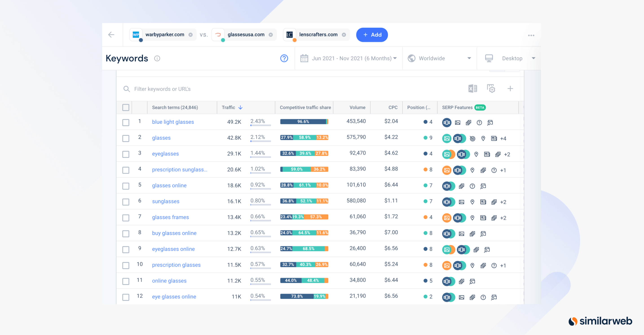Click the info icon next to Keywords
The width and height of the screenshot is (644, 335).
[157, 58]
